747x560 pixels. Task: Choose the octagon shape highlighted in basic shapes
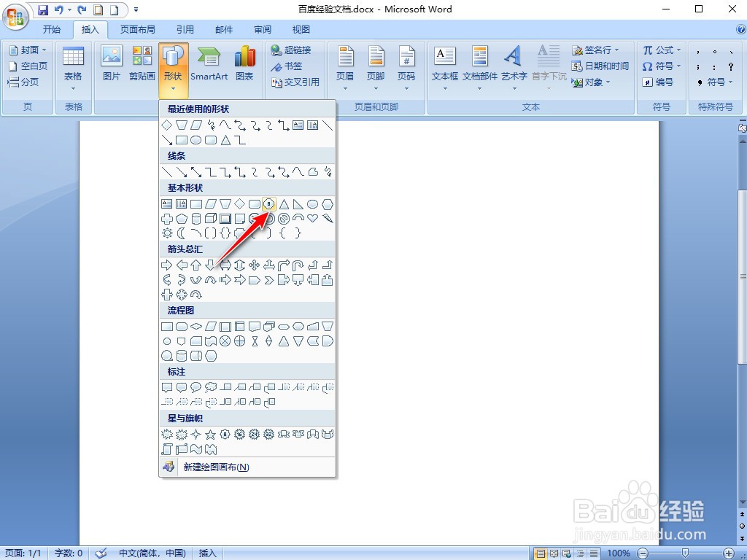tap(269, 204)
